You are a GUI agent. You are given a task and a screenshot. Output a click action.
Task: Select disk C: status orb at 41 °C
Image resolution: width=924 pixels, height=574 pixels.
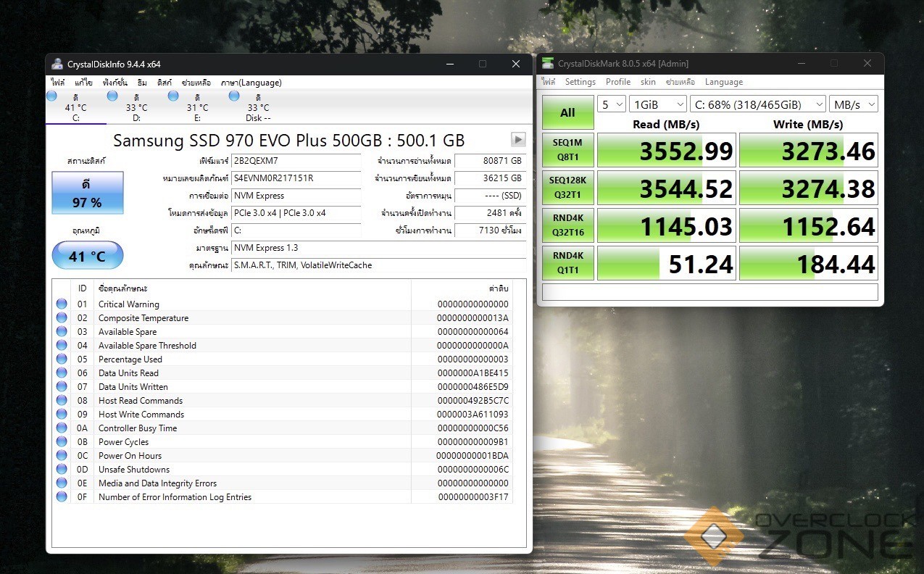(x=51, y=96)
